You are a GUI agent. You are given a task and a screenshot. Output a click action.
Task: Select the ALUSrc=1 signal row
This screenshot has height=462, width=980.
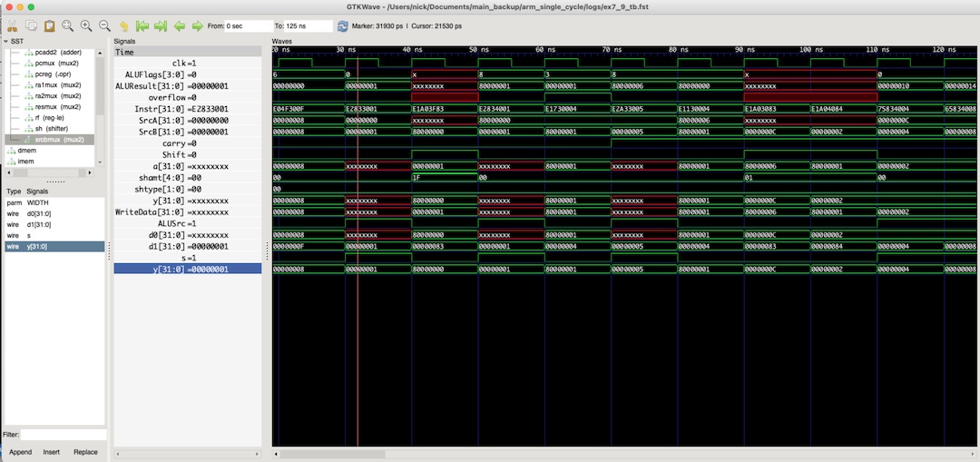point(188,224)
